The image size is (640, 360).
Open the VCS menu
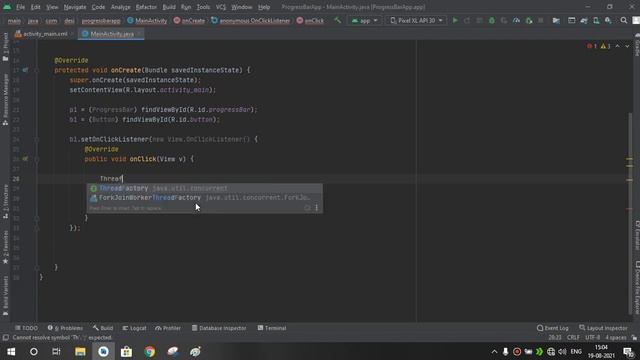click(x=220, y=7)
